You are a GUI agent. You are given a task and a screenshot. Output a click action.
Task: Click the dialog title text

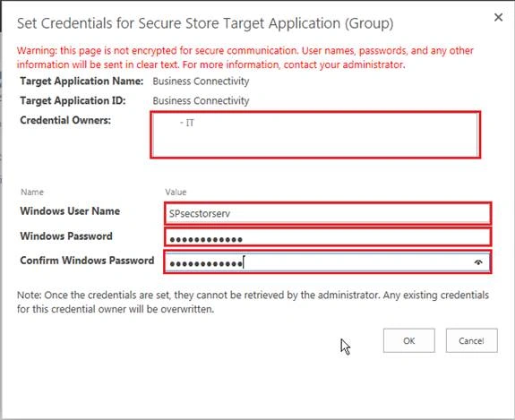[x=205, y=23]
